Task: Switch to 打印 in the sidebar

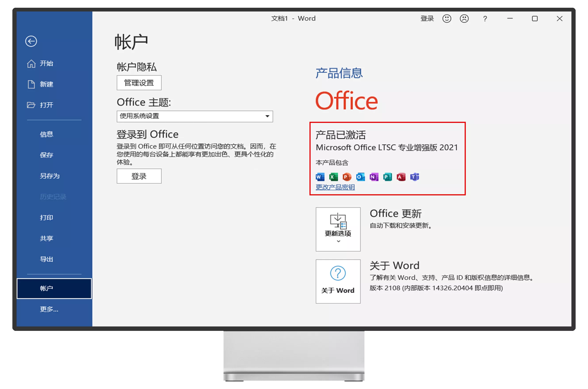Action: [x=46, y=217]
